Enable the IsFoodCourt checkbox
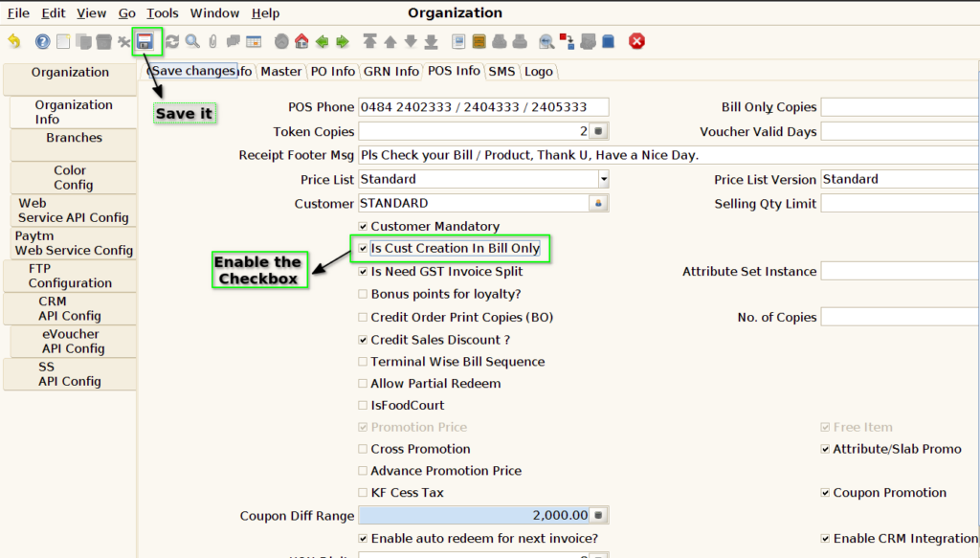The width and height of the screenshot is (980, 558). pos(363,405)
